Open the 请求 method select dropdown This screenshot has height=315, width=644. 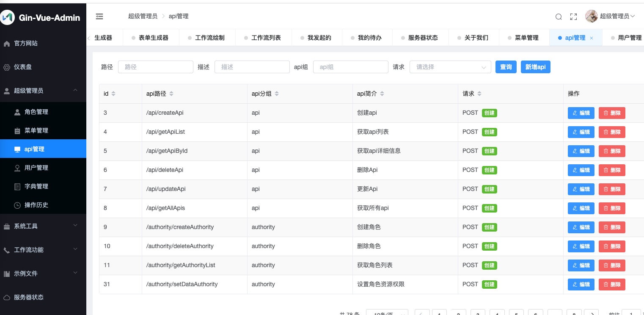pos(450,67)
